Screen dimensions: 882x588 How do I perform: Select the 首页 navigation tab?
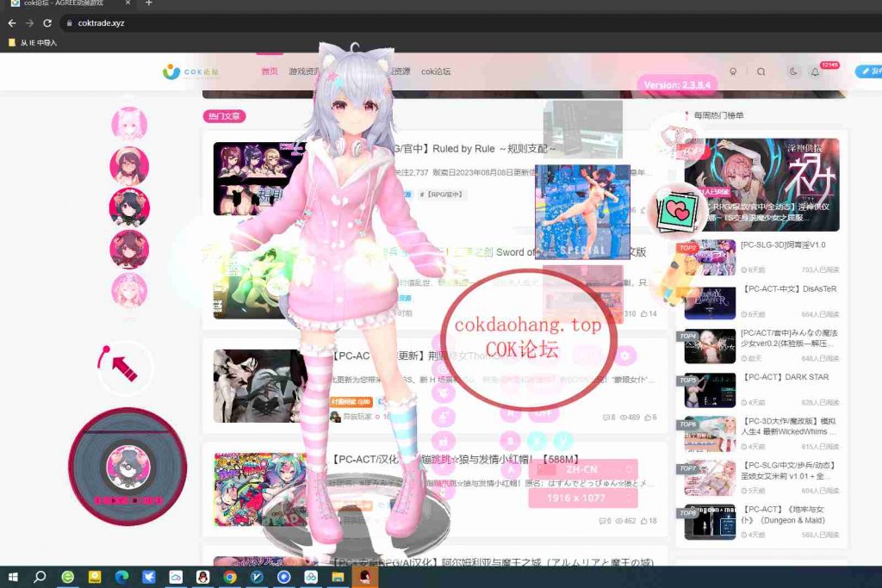(x=270, y=71)
